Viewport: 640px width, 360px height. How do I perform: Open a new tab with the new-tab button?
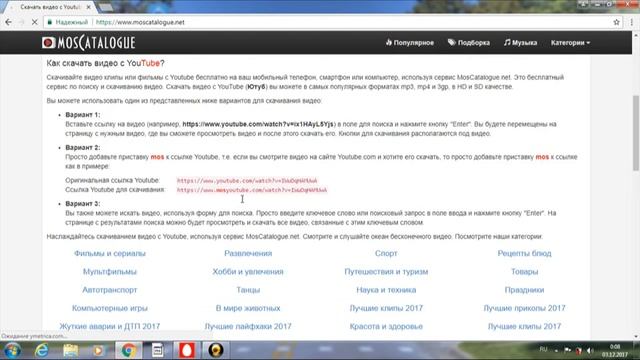click(x=106, y=7)
